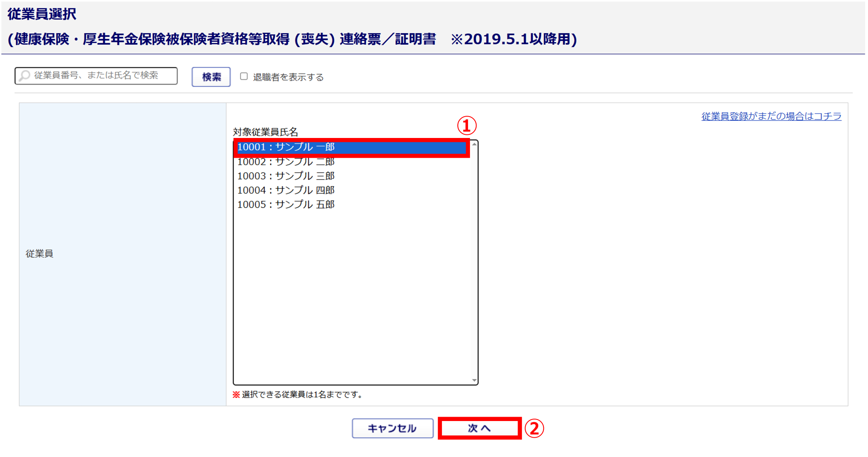
Task: Click the 次へ button
Action: coord(479,428)
